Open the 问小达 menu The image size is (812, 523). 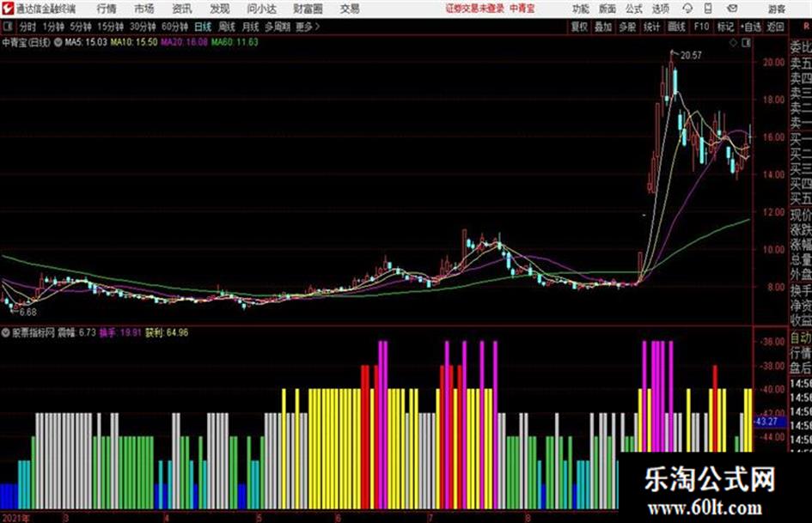pyautogui.click(x=261, y=9)
